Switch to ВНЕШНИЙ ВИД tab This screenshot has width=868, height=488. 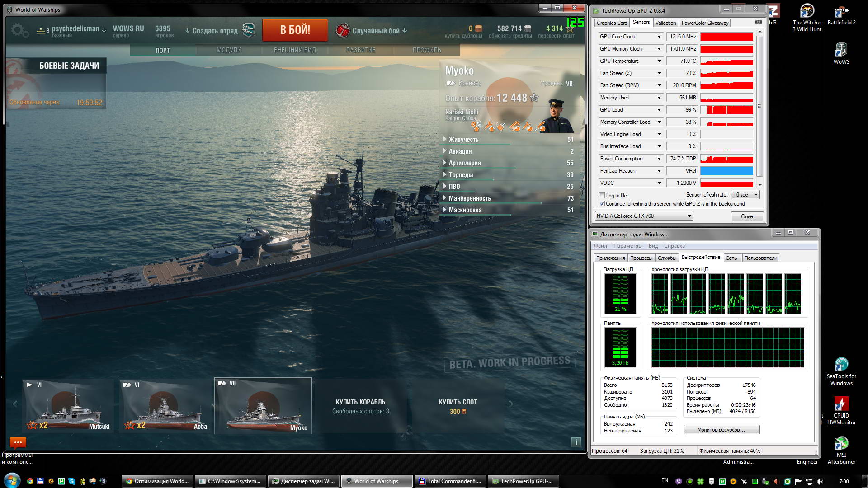[295, 50]
